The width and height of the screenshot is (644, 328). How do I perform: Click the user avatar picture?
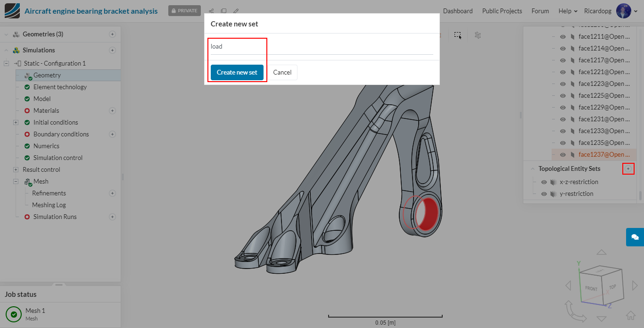coord(624,11)
